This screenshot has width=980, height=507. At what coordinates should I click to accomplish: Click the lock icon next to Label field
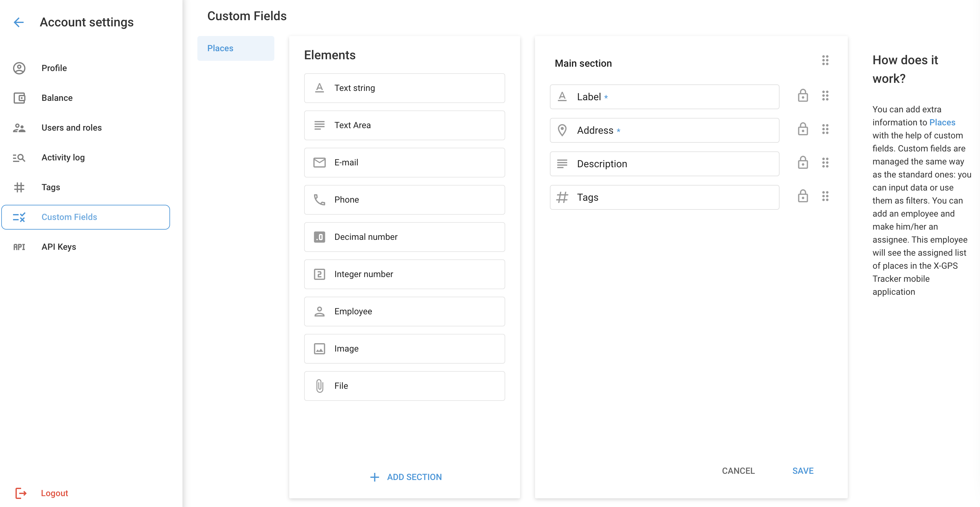pos(803,96)
